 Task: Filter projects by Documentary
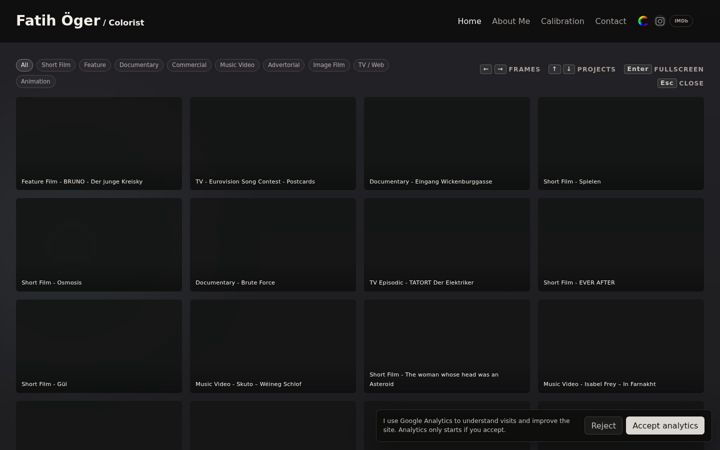pos(139,65)
